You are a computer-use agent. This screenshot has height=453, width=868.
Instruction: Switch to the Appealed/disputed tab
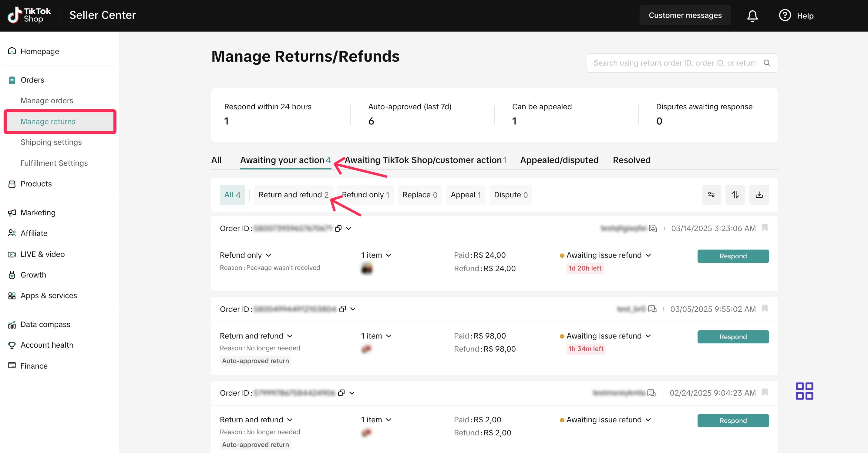(559, 160)
